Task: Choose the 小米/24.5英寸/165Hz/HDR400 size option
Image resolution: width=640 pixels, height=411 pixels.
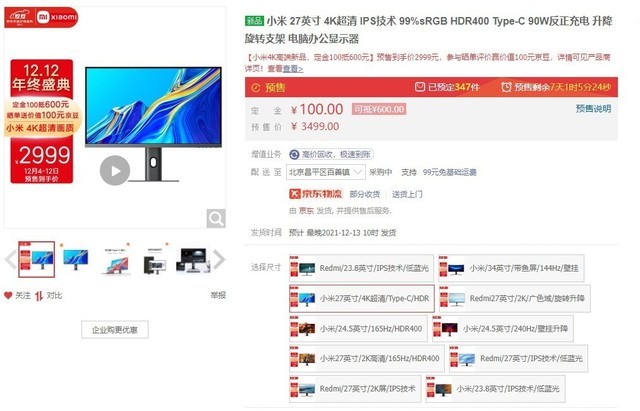Action: 358,329
